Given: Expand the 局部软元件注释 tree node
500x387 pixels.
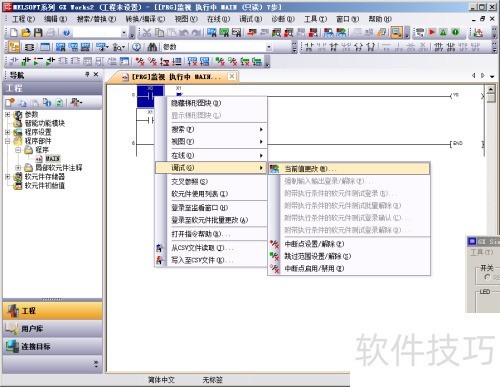Looking at the screenshot, I should pyautogui.click(x=18, y=168).
